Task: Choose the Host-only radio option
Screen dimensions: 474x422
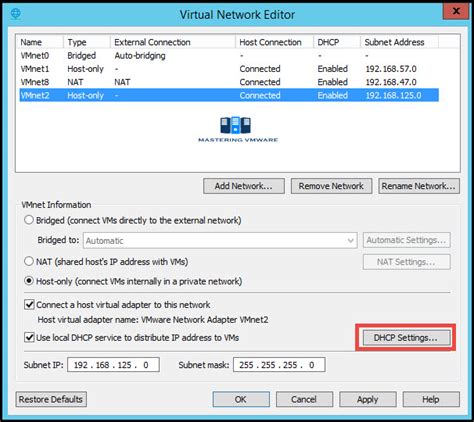Action: tap(29, 281)
